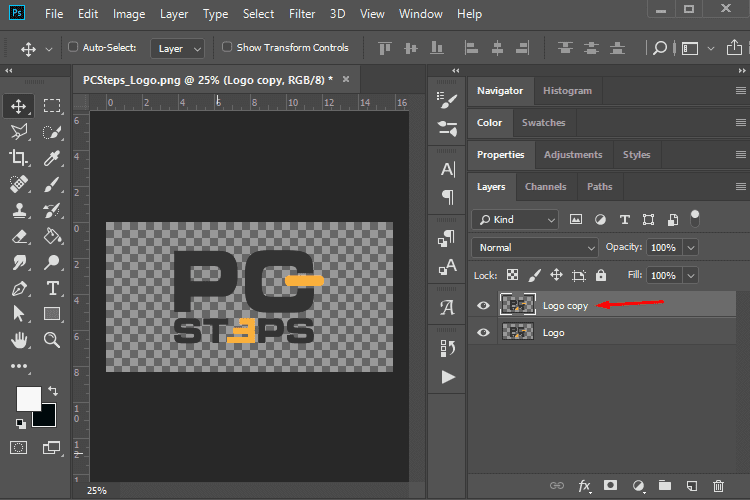Toggle lock position

556,275
